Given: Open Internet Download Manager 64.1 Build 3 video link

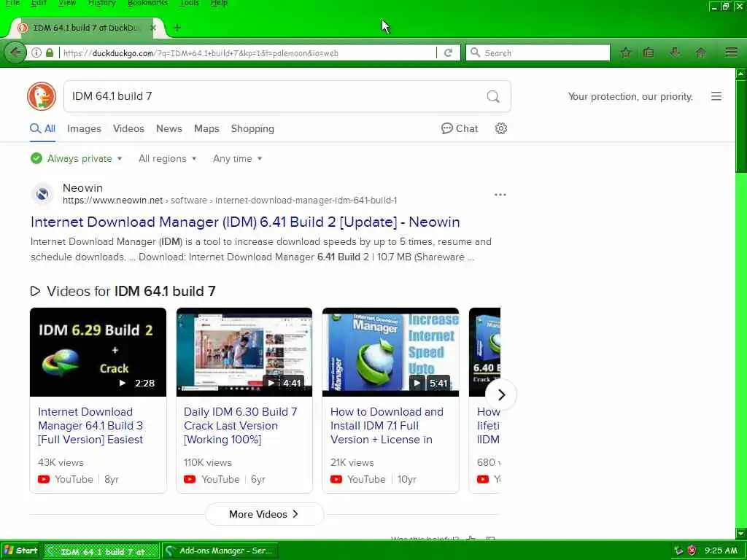Looking at the screenshot, I should click(x=90, y=426).
